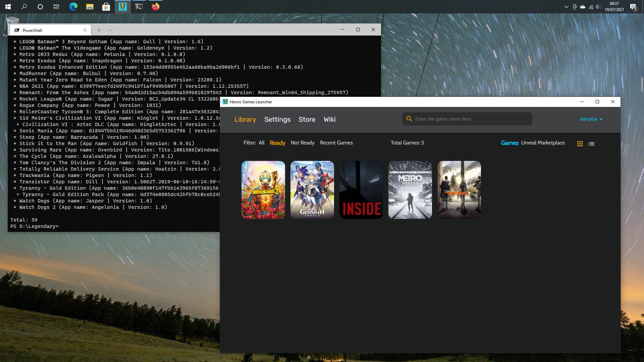Click the search magnifier icon in Heroic
Image resolution: width=644 pixels, height=362 pixels.
409,119
